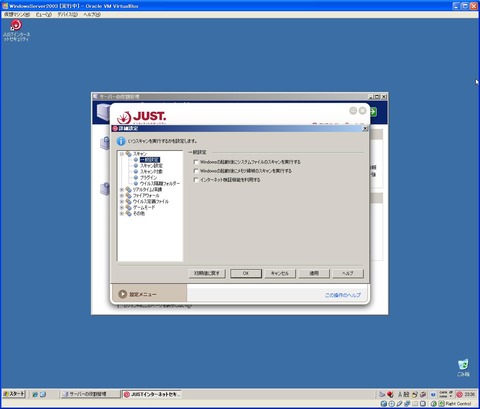Open the ビュー menu in VirtualBox
The width and height of the screenshot is (480, 409).
click(x=43, y=15)
